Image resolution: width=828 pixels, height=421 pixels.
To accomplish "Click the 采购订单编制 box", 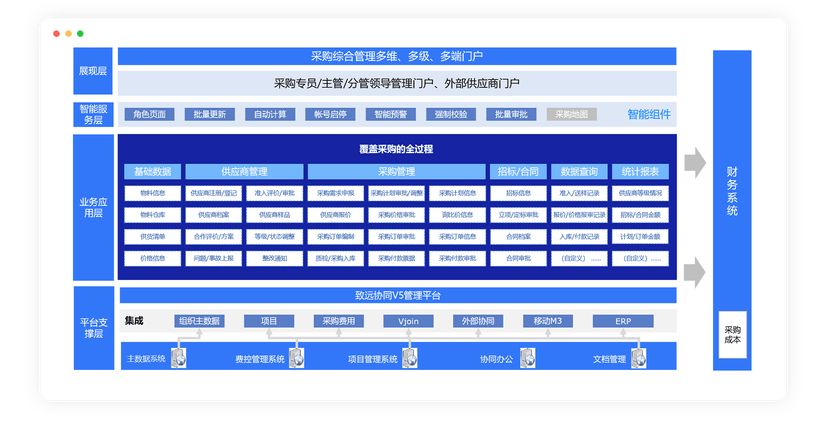I will pyautogui.click(x=336, y=237).
